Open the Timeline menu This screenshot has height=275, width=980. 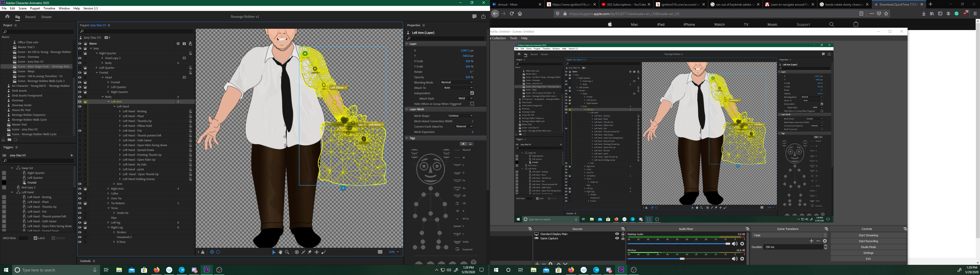[x=49, y=8]
